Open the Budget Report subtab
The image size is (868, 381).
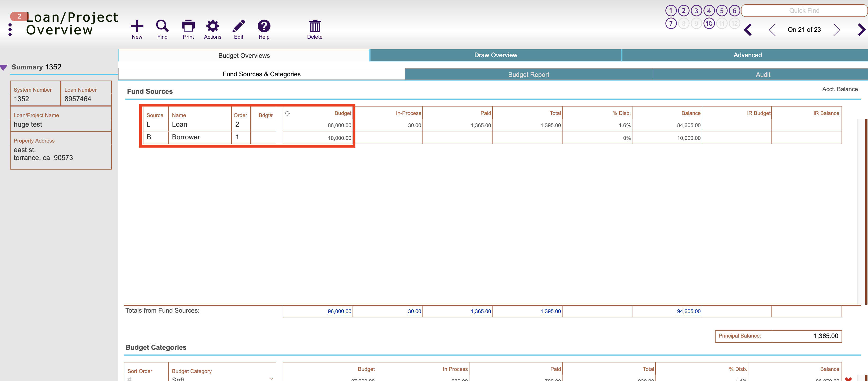(x=528, y=74)
